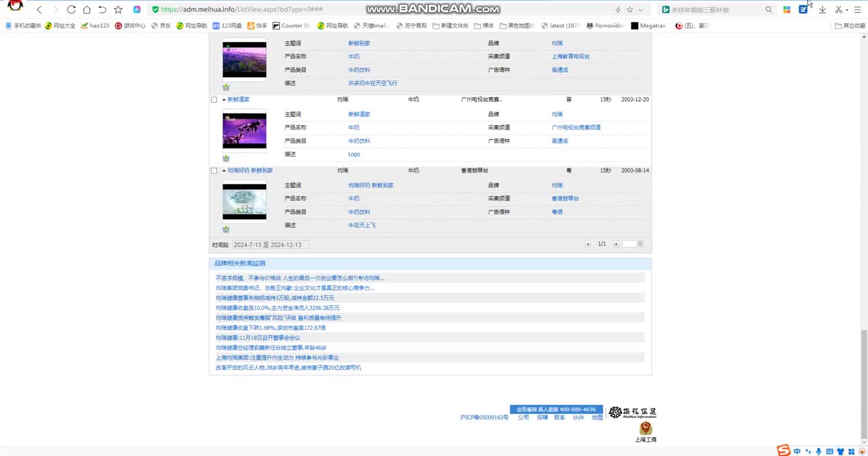Viewport: 868px width, 456px height.
Task: Click the 粤语 ad language link
Action: (557, 212)
